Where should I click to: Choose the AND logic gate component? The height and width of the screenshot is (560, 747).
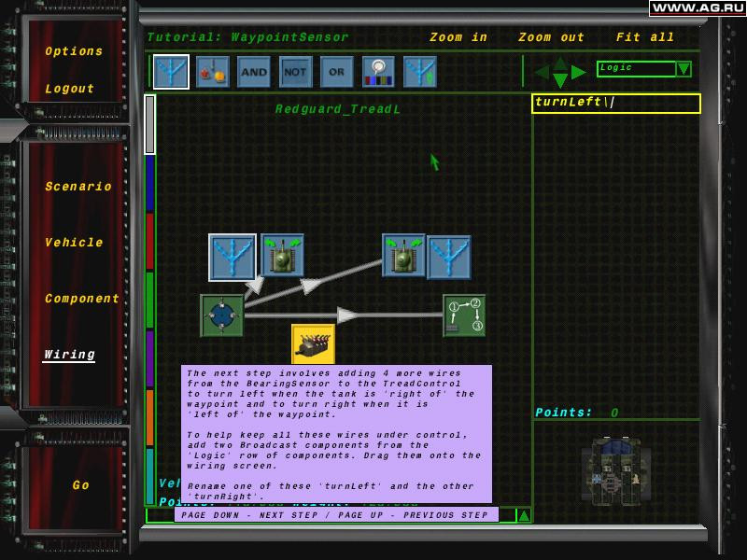coord(254,72)
